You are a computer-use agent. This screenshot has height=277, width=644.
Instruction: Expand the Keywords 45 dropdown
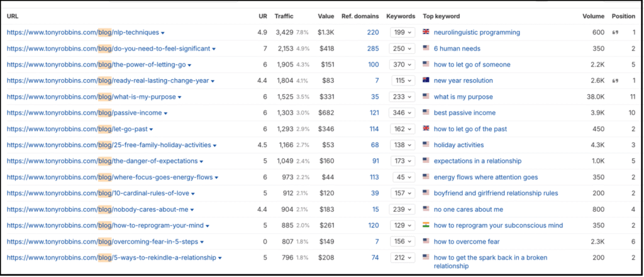coord(404,177)
